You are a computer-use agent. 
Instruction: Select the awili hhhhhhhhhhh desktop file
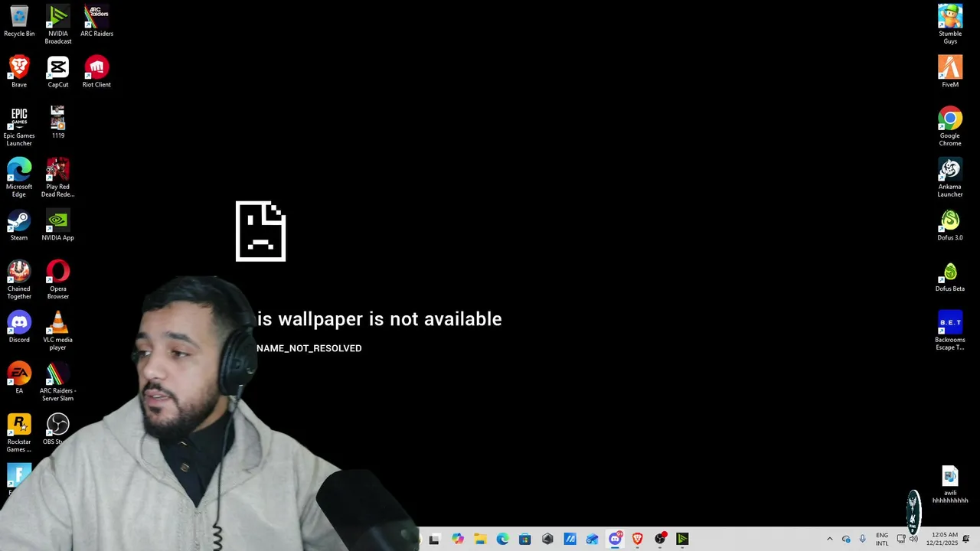[950, 484]
